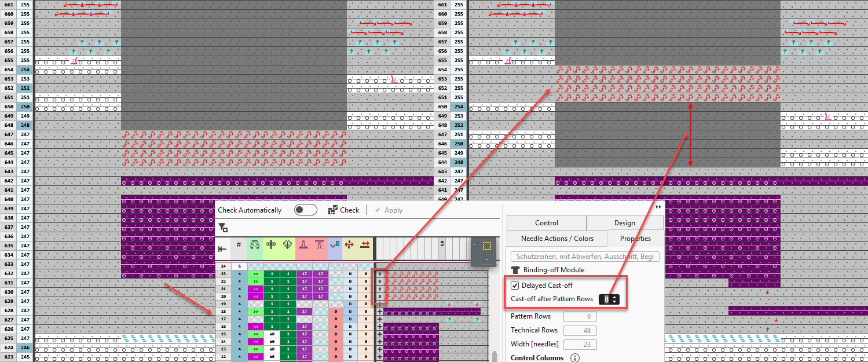Click the Check button
The width and height of the screenshot is (868, 362).
[343, 210]
